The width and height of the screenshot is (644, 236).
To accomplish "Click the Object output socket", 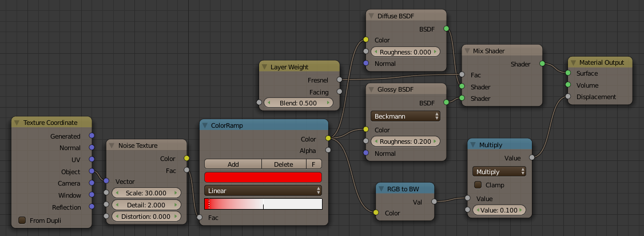I will [92, 171].
